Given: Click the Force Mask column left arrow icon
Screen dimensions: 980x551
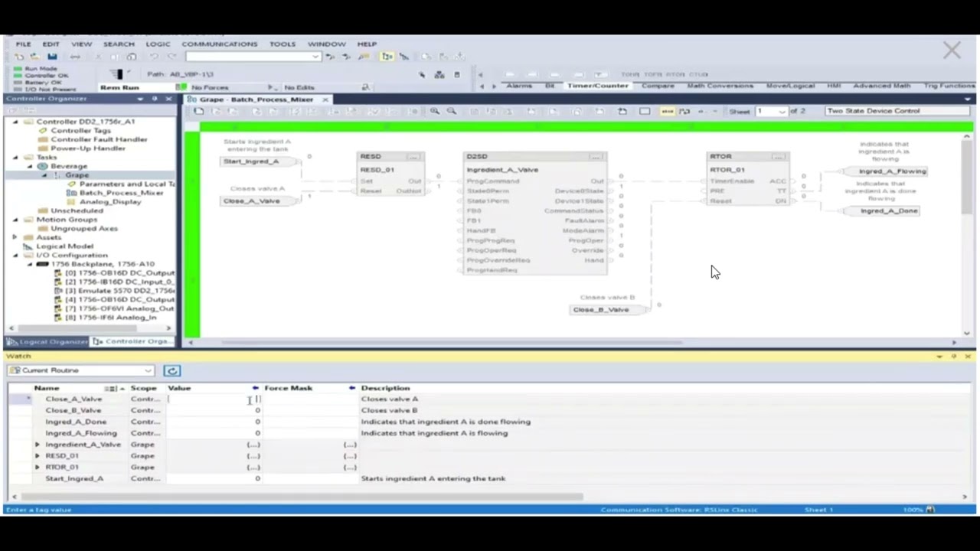Looking at the screenshot, I should point(351,388).
